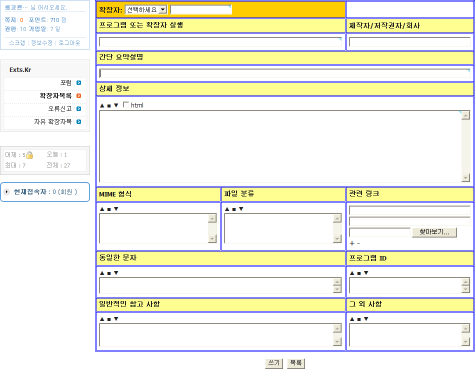Focus the 프로그램 또는 확장자 설명 input field
This screenshot has width=475, height=369.
point(221,42)
